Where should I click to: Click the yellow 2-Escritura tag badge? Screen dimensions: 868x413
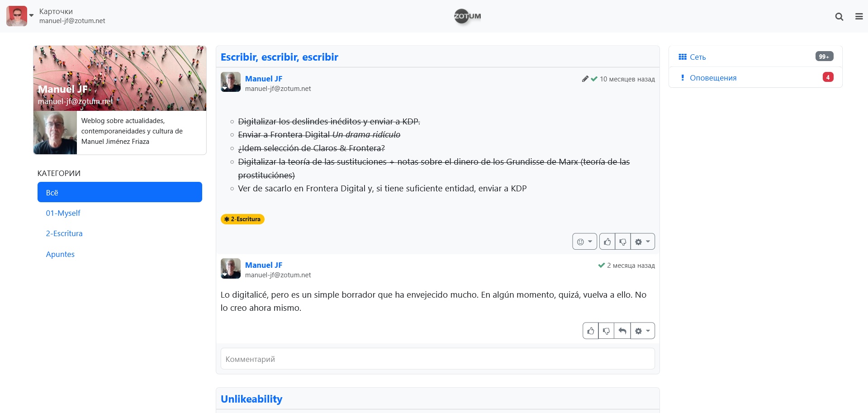242,219
